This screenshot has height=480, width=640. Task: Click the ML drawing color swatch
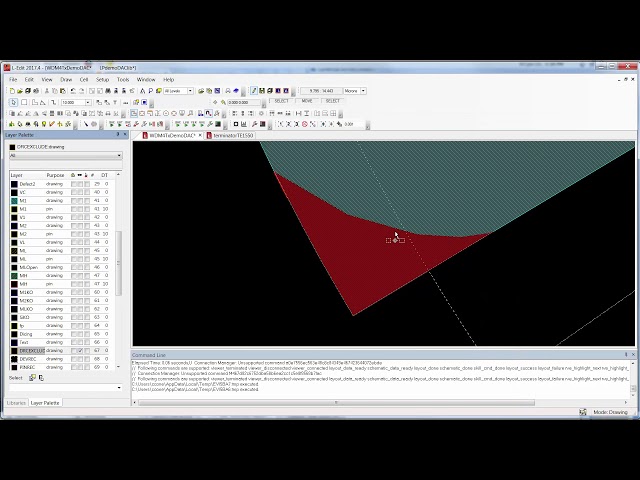coord(14,251)
